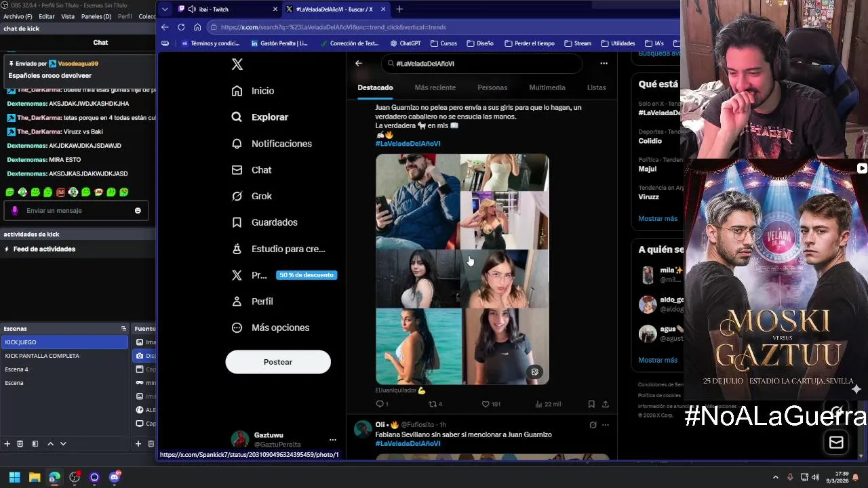868x488 pixels.
Task: Open File Explorer from taskbar
Action: pyautogui.click(x=35, y=477)
